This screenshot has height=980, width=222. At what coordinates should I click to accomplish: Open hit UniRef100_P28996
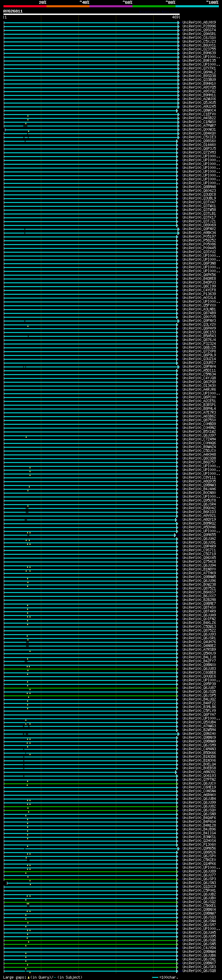[199, 26]
